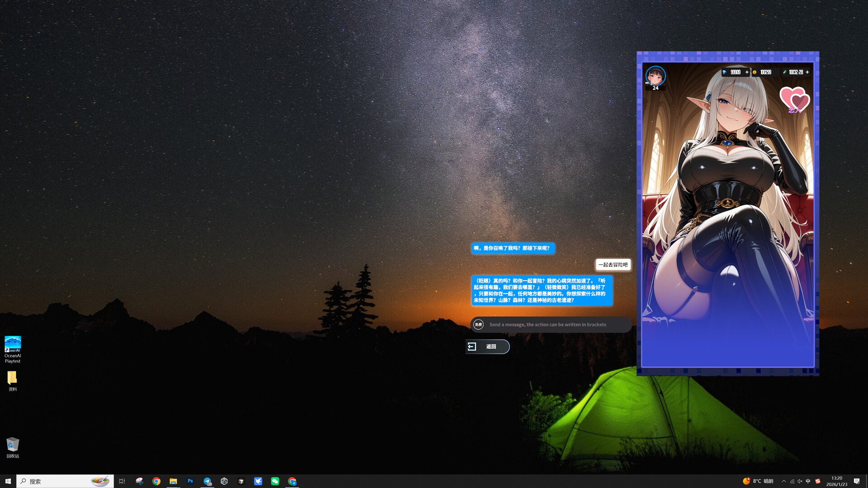
Task: Add more diamonds with plus button
Action: [x=747, y=72]
